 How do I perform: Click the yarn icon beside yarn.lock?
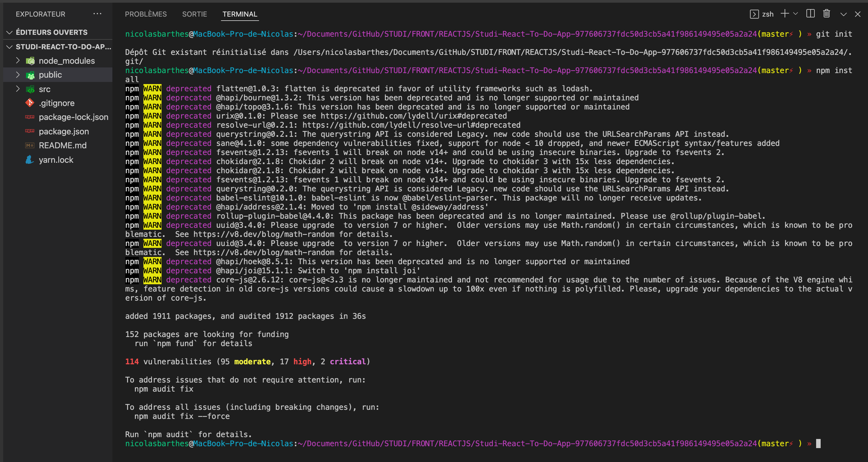(x=30, y=159)
